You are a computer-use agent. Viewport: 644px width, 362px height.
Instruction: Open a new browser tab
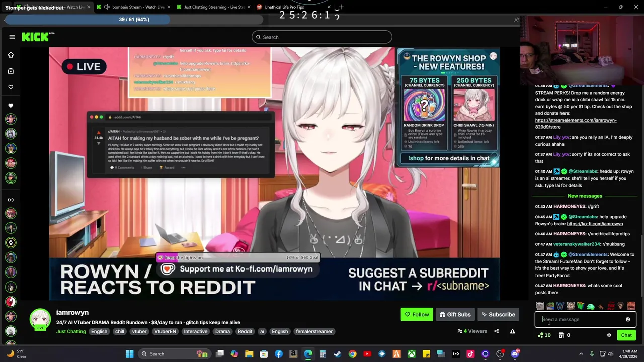[x=341, y=7]
